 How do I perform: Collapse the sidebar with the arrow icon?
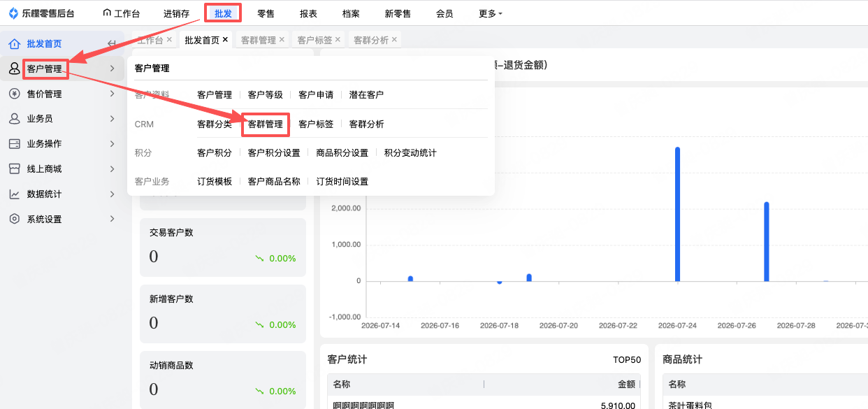coord(112,43)
